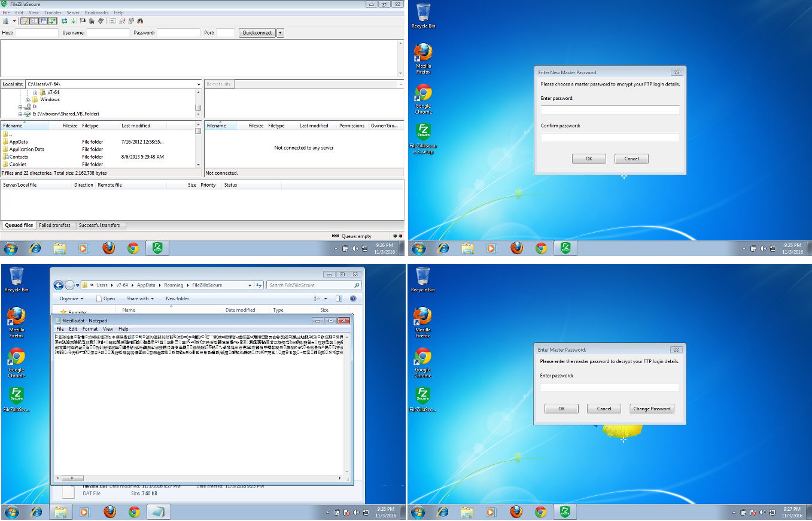Click OK in Enter New Master Password dialog
Image resolution: width=812 pixels, height=521 pixels.
589,159
